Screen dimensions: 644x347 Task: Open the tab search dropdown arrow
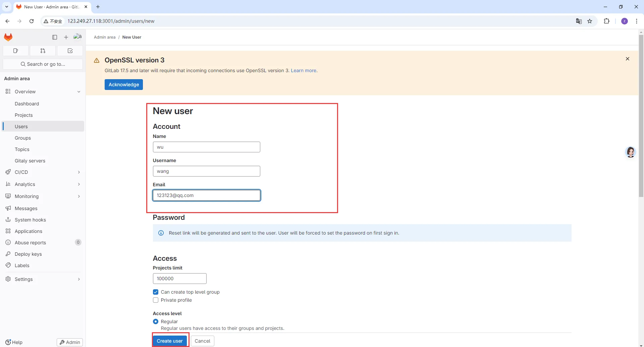coord(6,7)
